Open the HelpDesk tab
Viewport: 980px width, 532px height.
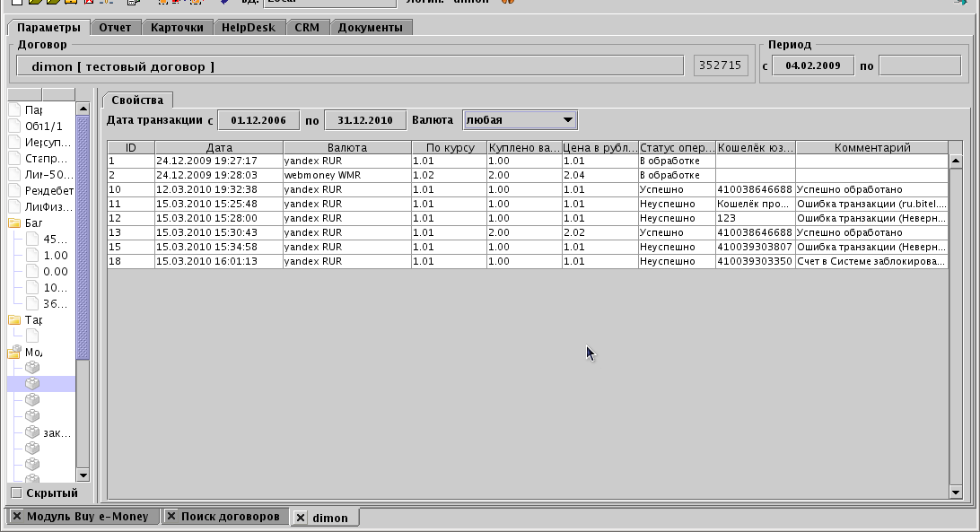[249, 27]
